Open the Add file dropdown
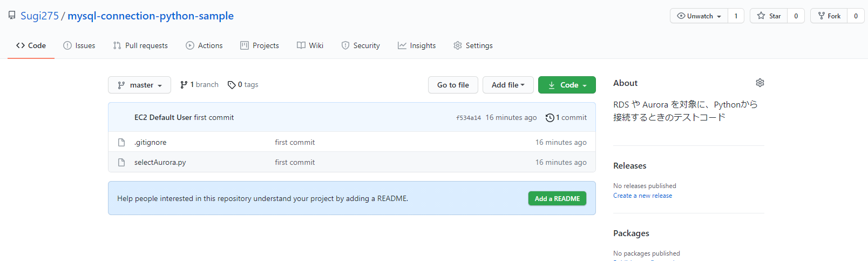Image resolution: width=868 pixels, height=261 pixels. click(x=507, y=85)
